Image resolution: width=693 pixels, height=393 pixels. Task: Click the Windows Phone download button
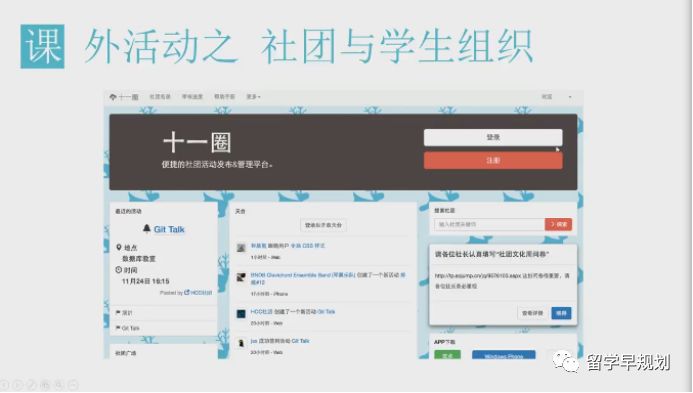[504, 355]
